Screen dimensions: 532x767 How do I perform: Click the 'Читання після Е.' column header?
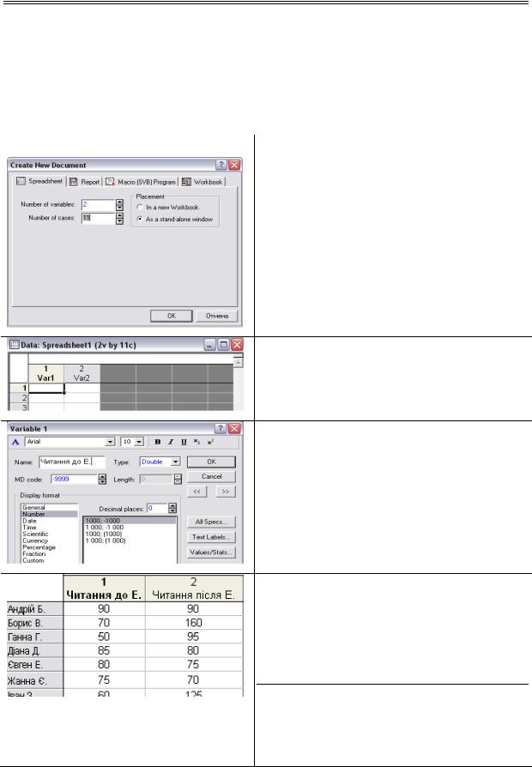[x=194, y=589]
